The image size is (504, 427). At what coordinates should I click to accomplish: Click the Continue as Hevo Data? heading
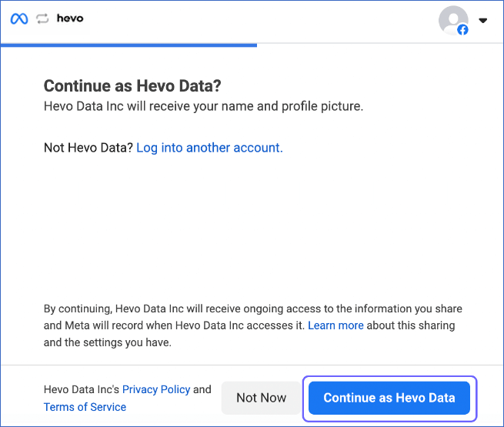[132, 86]
